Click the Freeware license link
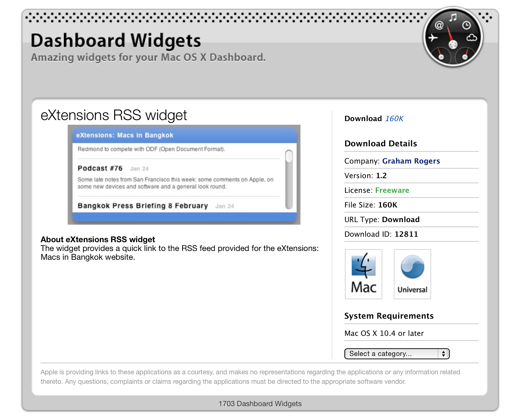Screen dimensions: 516x420 pyautogui.click(x=392, y=190)
